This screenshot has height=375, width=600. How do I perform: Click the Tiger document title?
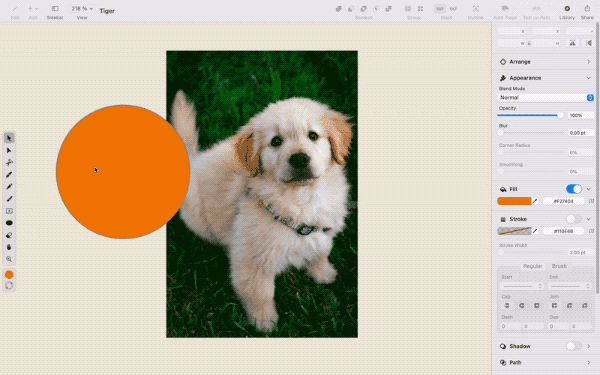click(107, 11)
